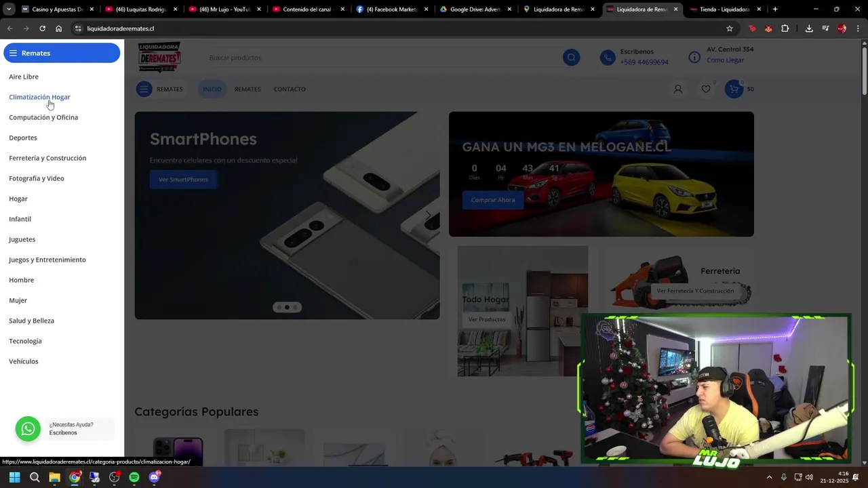Open Windows Start menu

coord(14,477)
